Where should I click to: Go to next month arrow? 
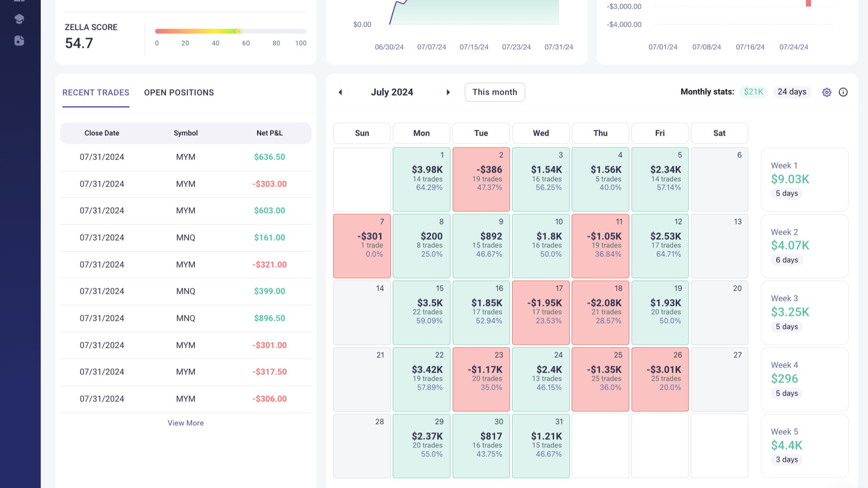pos(448,92)
